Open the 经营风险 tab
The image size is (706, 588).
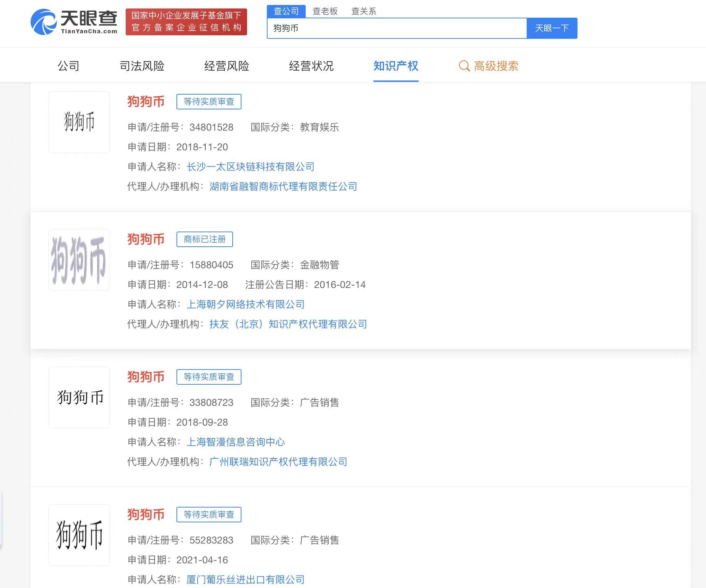(227, 66)
